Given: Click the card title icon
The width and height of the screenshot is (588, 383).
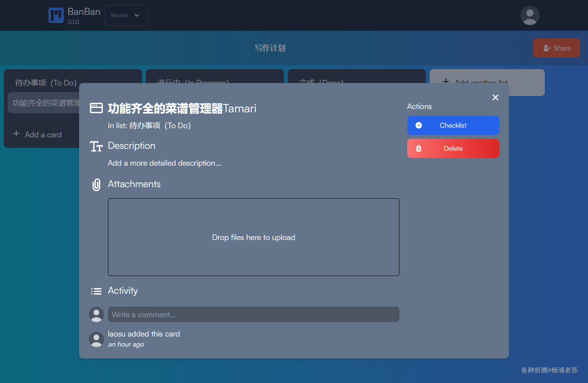Looking at the screenshot, I should click(x=96, y=108).
